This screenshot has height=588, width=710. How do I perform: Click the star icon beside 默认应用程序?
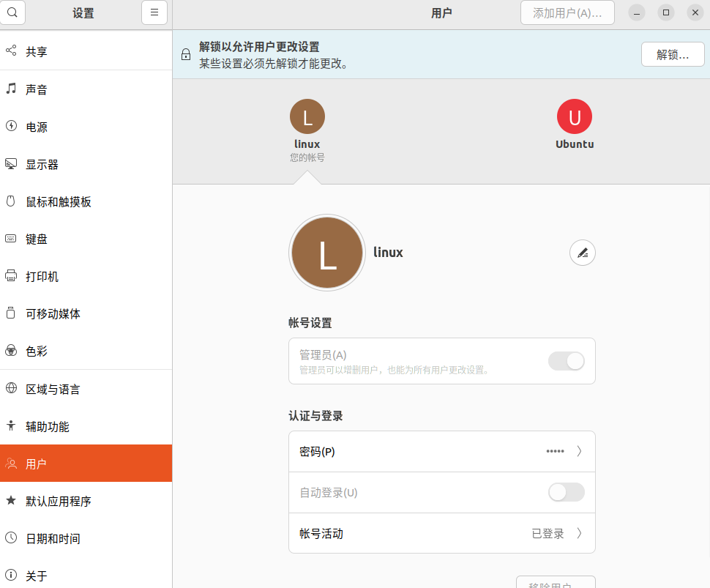pos(11,500)
